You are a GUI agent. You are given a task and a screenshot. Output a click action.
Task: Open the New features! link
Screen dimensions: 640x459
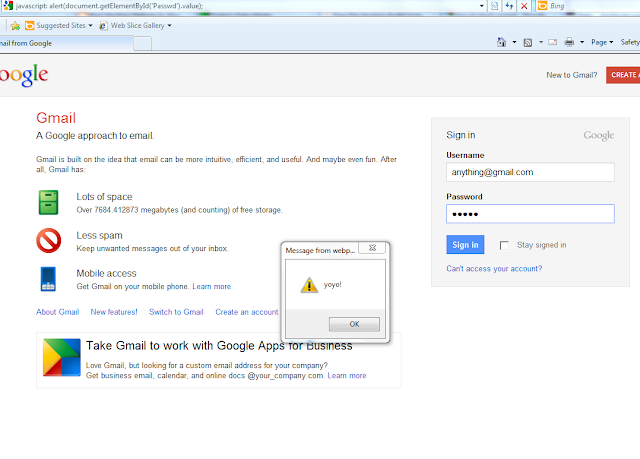point(114,312)
